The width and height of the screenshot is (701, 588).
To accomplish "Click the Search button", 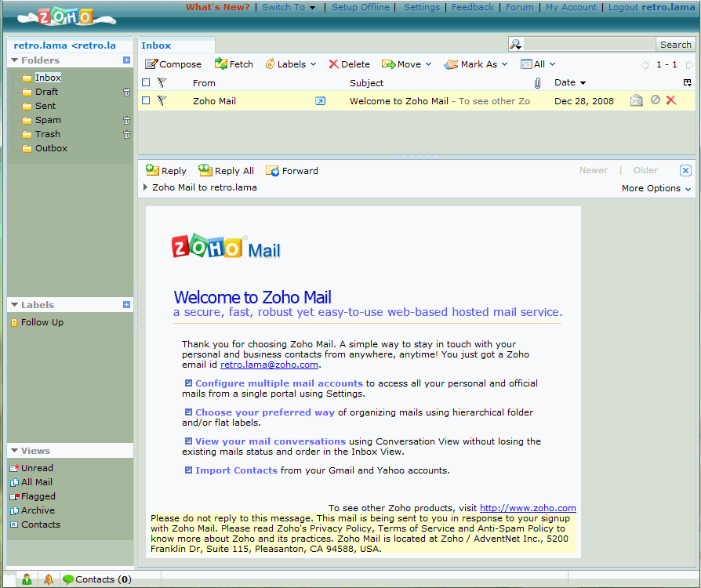I will pyautogui.click(x=676, y=44).
